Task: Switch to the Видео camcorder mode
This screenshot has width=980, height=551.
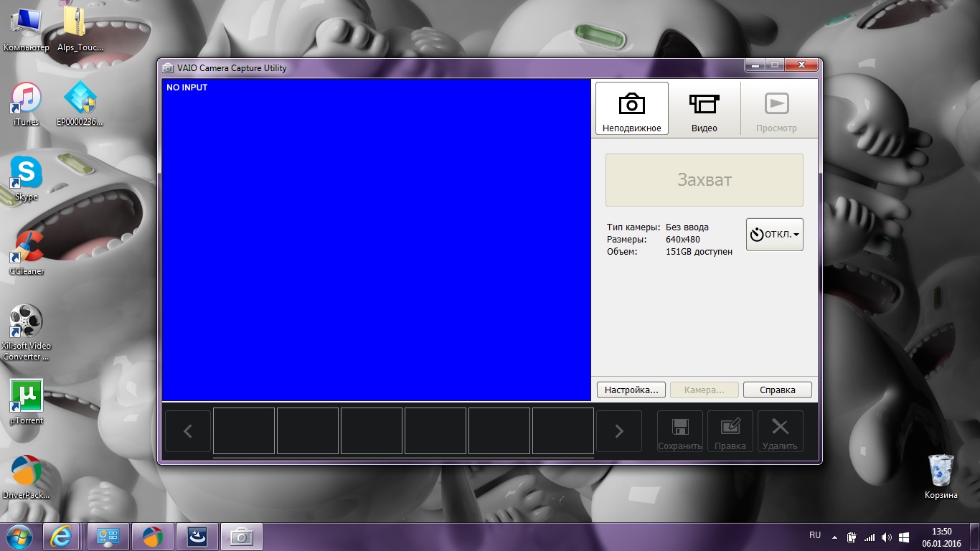Action: (704, 108)
